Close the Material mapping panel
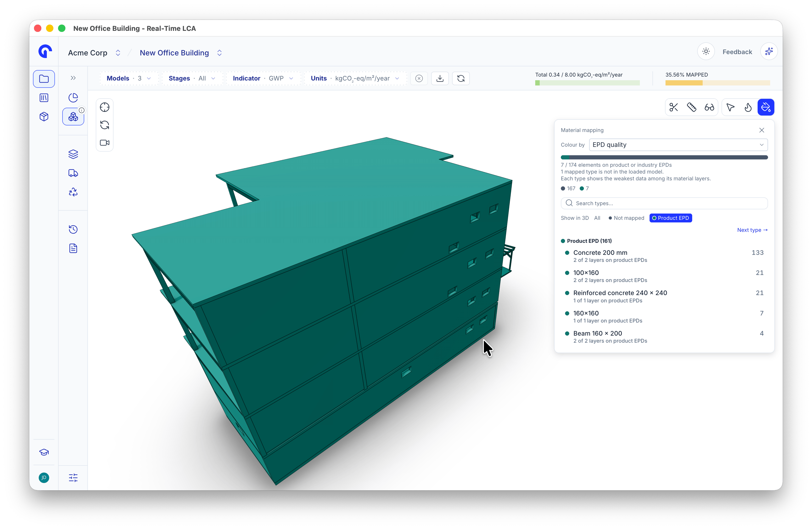Viewport: 812px width, 529px height. [x=762, y=130]
